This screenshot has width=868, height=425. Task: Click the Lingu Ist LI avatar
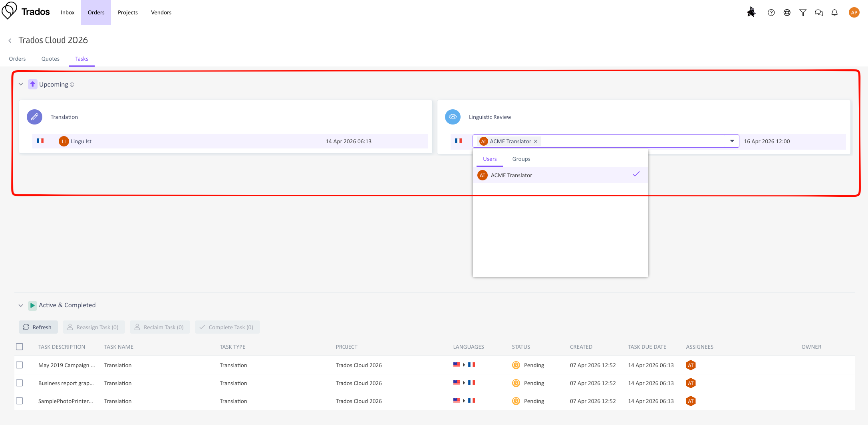pos(64,141)
